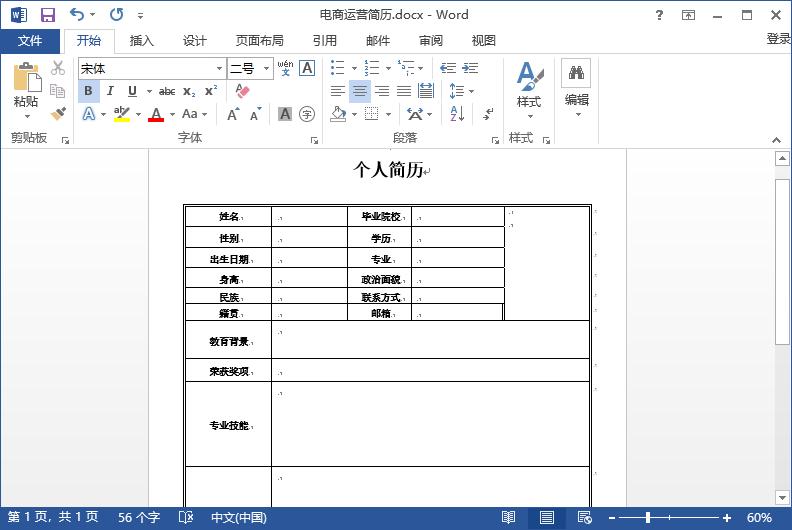Open Word Help question mark
Viewport: 792px width, 530px height.
(659, 15)
